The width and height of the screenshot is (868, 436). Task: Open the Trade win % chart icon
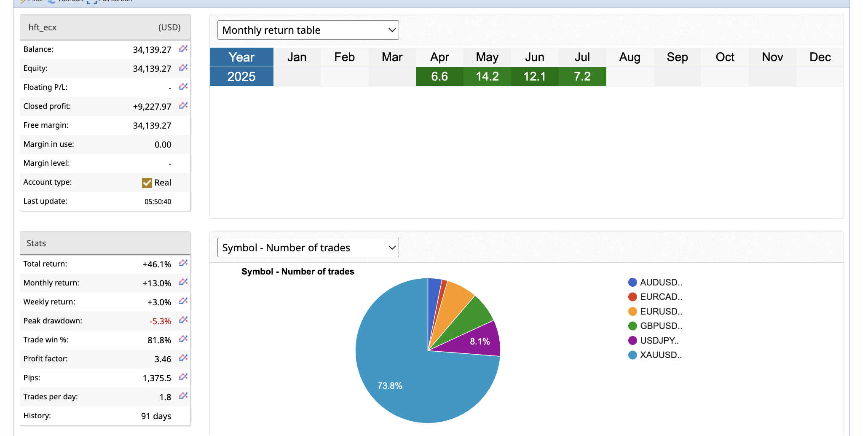(183, 339)
